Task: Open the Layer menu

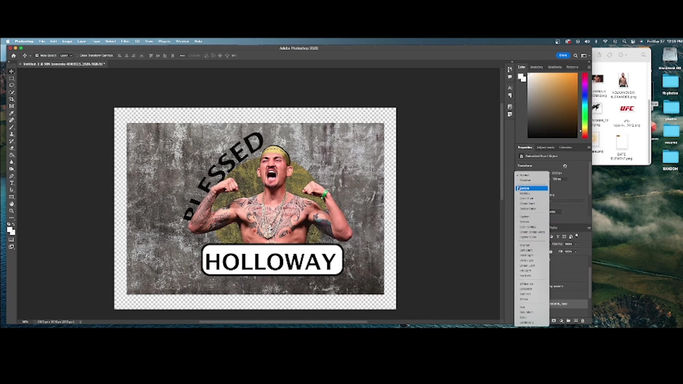Action: [82, 41]
